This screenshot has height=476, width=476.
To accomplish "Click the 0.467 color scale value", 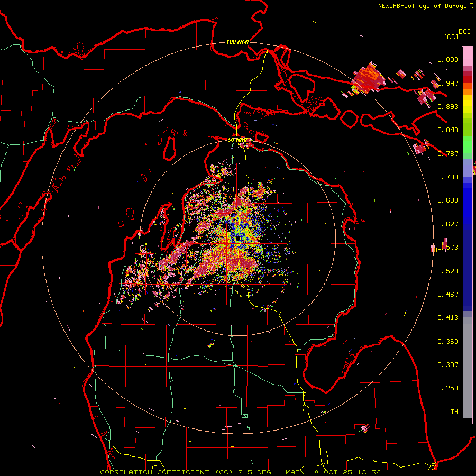I will 448,295.
